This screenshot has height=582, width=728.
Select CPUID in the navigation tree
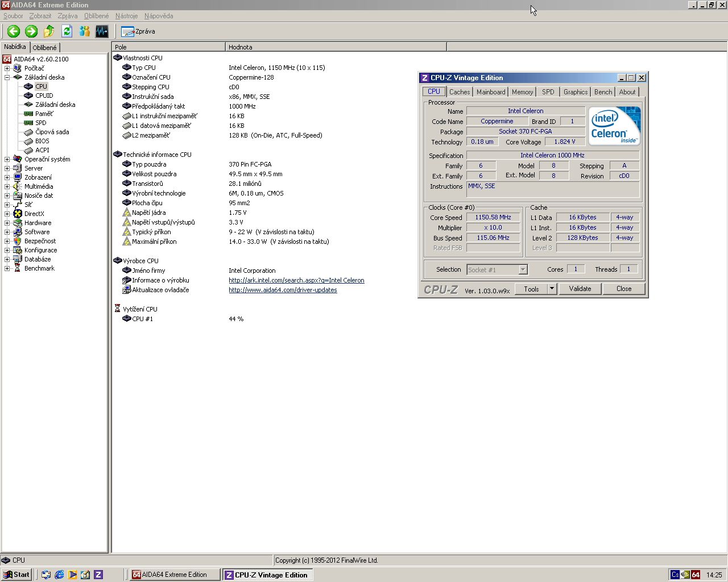[x=44, y=95]
